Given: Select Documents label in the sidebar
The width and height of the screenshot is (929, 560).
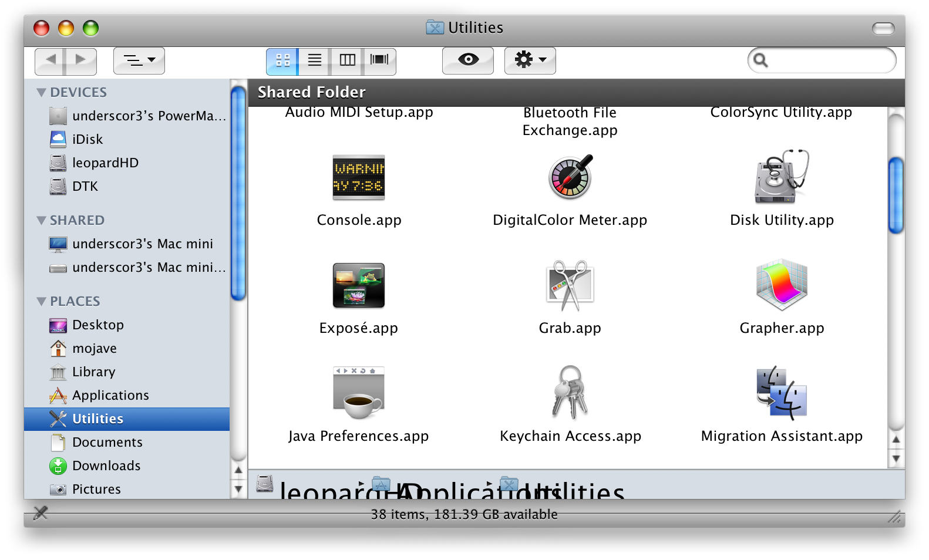Looking at the screenshot, I should (x=107, y=442).
